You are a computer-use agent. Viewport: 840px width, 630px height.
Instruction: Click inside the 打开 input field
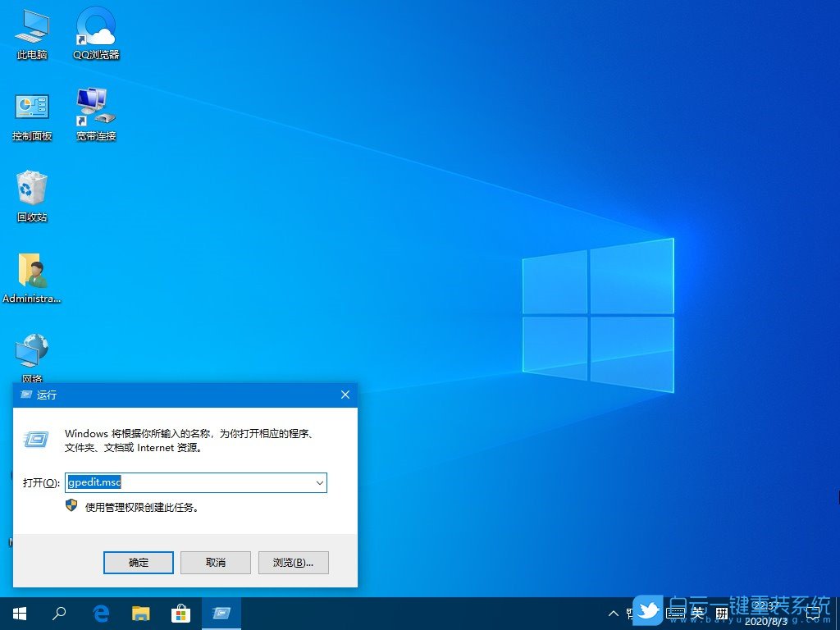[x=189, y=483]
